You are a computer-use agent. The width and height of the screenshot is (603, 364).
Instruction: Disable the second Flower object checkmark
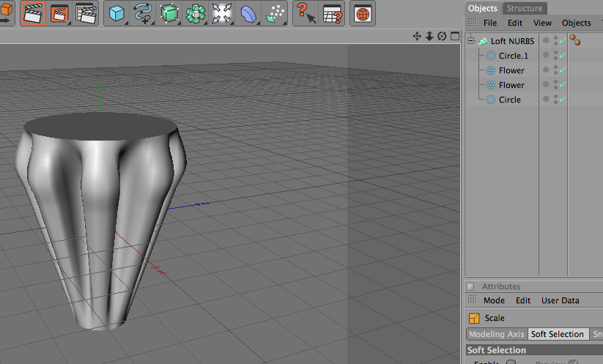[x=563, y=84]
